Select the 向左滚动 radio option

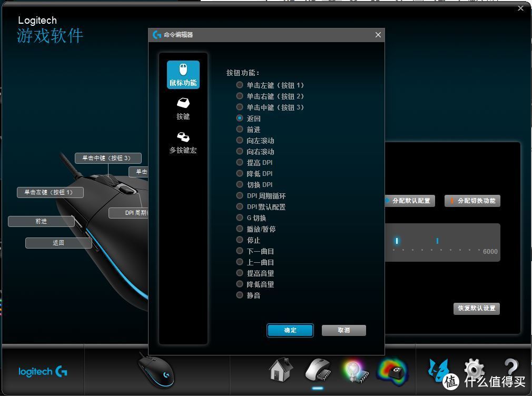(240, 140)
